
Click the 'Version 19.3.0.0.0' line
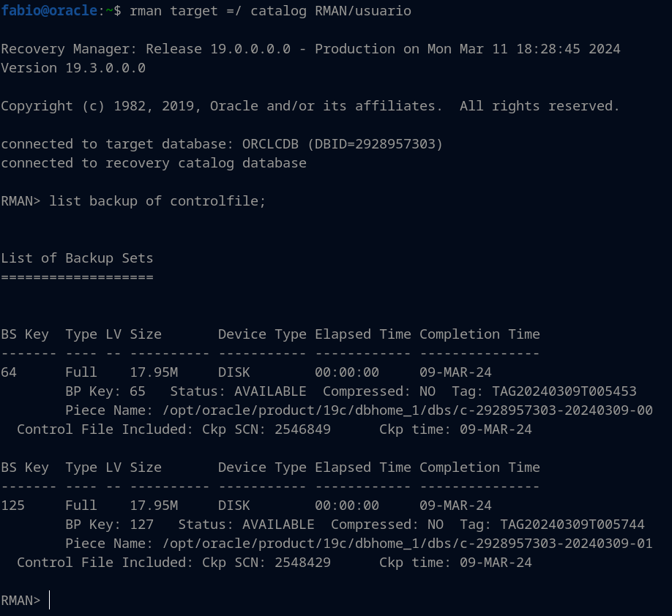tap(73, 68)
